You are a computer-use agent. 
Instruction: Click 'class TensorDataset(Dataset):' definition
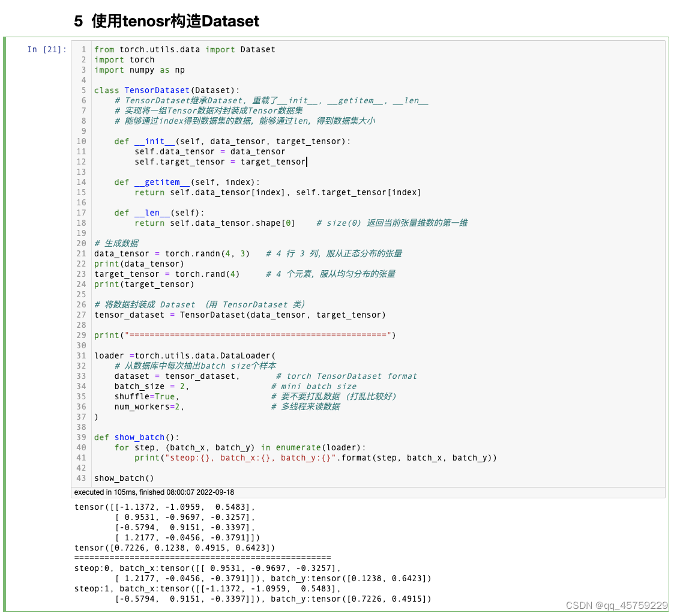pos(167,90)
